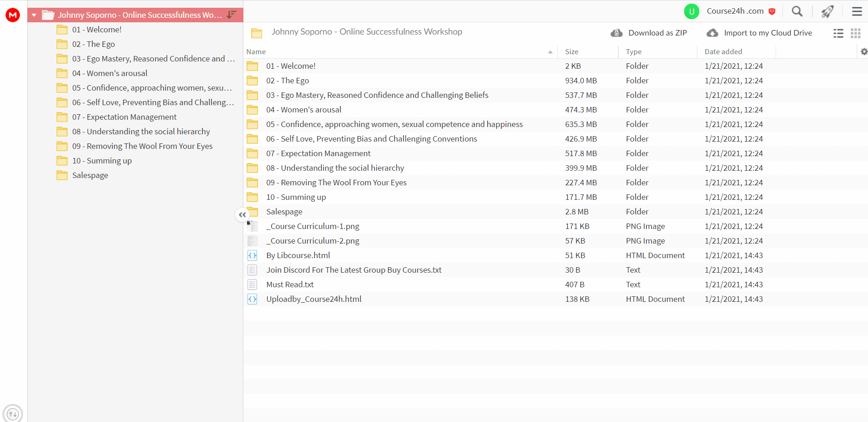
Task: Collapse the left tree panel
Action: click(x=242, y=214)
